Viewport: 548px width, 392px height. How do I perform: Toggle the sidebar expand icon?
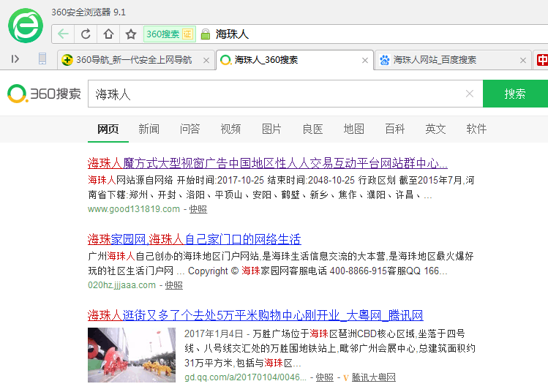point(15,59)
